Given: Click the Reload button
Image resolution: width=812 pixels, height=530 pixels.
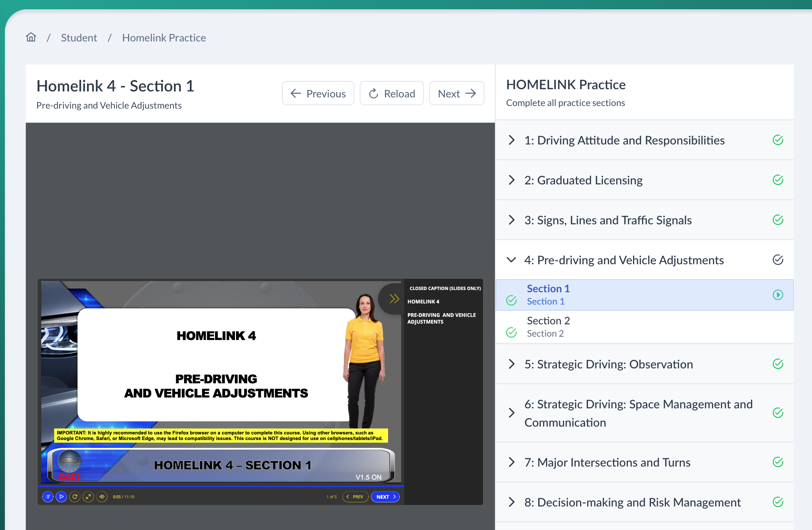Looking at the screenshot, I should coord(391,93).
